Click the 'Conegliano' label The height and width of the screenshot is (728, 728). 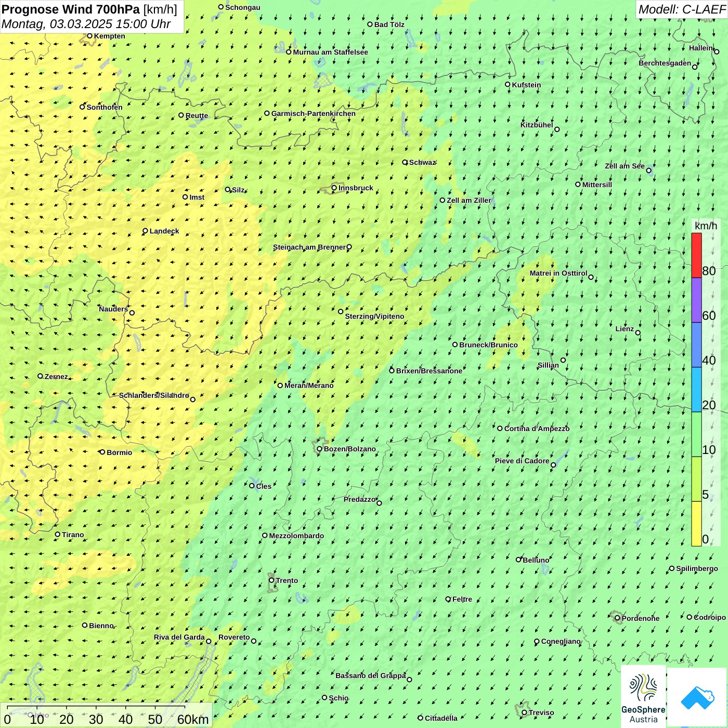(561, 641)
